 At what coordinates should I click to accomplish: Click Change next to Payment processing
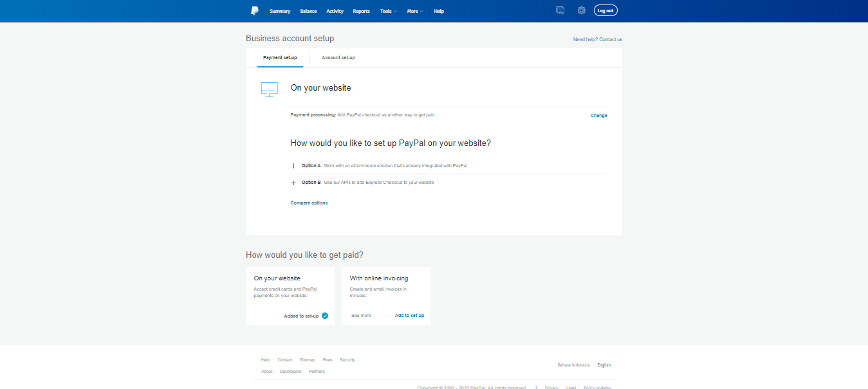[599, 116]
